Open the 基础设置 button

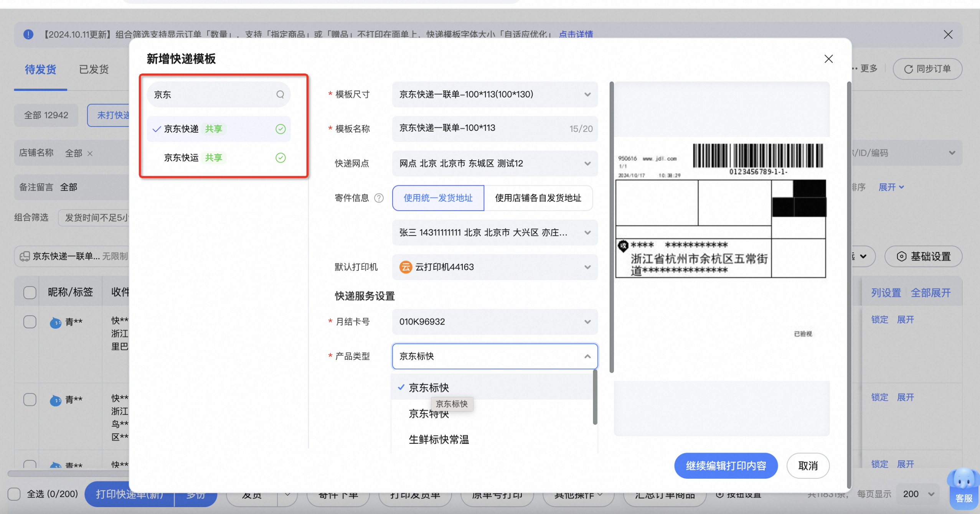[x=923, y=256]
